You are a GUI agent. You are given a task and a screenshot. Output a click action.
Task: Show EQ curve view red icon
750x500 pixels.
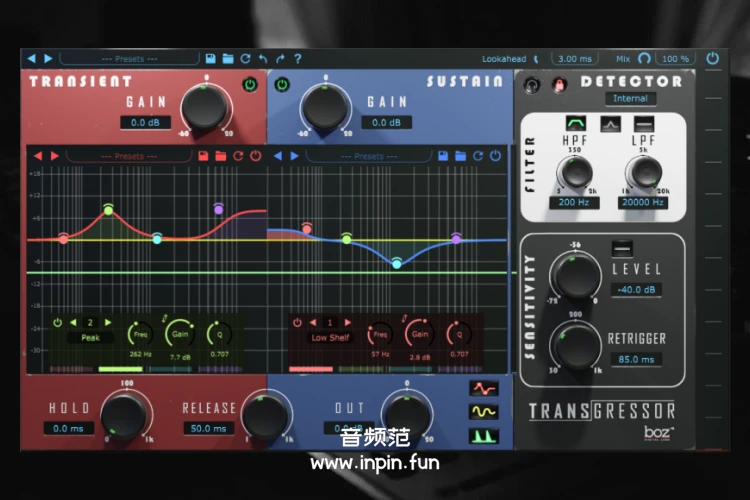coord(484,389)
